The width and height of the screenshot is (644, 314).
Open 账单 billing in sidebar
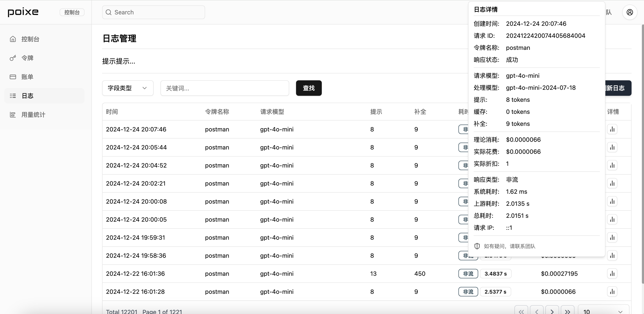pyautogui.click(x=27, y=77)
